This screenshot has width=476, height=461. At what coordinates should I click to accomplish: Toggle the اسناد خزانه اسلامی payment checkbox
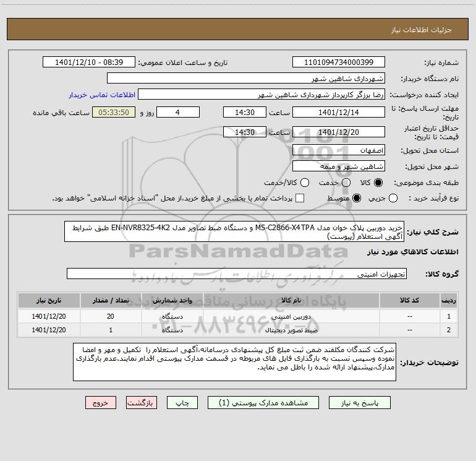tap(300, 198)
